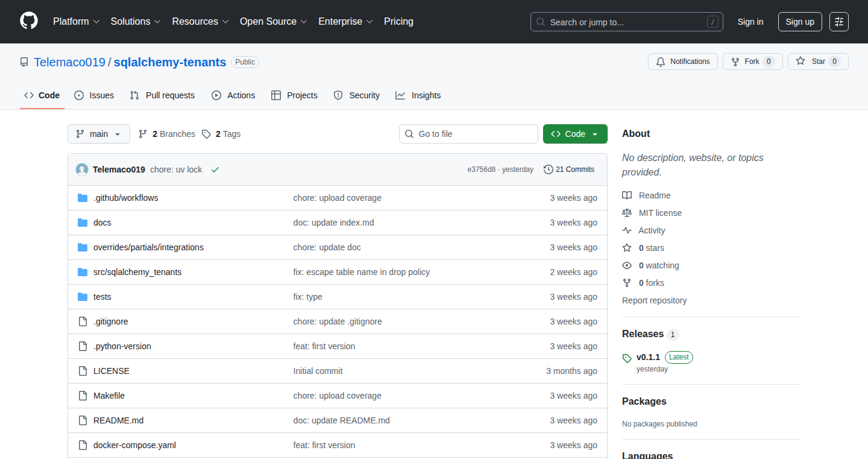The height and width of the screenshot is (459, 868).
Task: Click the scales icon beside MIT license
Action: click(x=627, y=213)
